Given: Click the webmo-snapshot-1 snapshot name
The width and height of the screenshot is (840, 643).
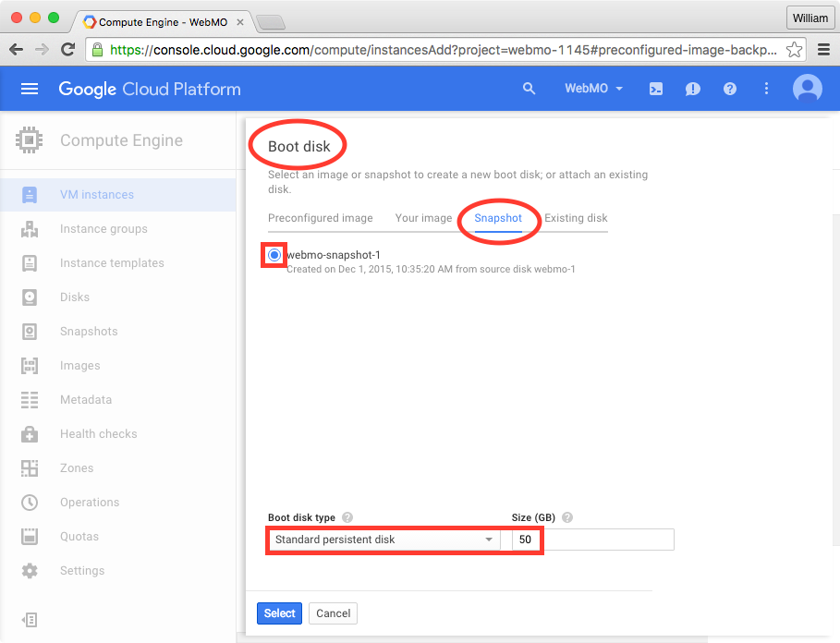Looking at the screenshot, I should tap(334, 255).
